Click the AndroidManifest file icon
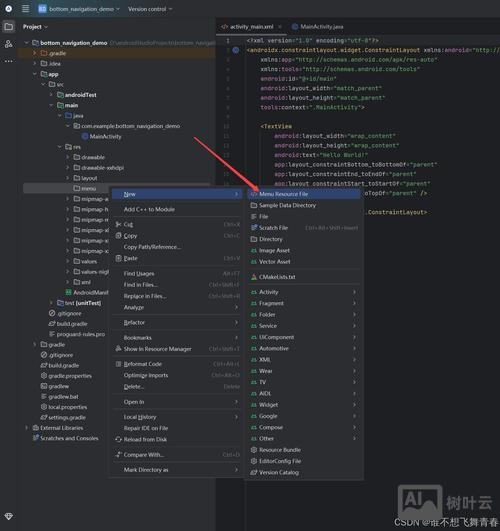The height and width of the screenshot is (531, 500). coord(68,292)
